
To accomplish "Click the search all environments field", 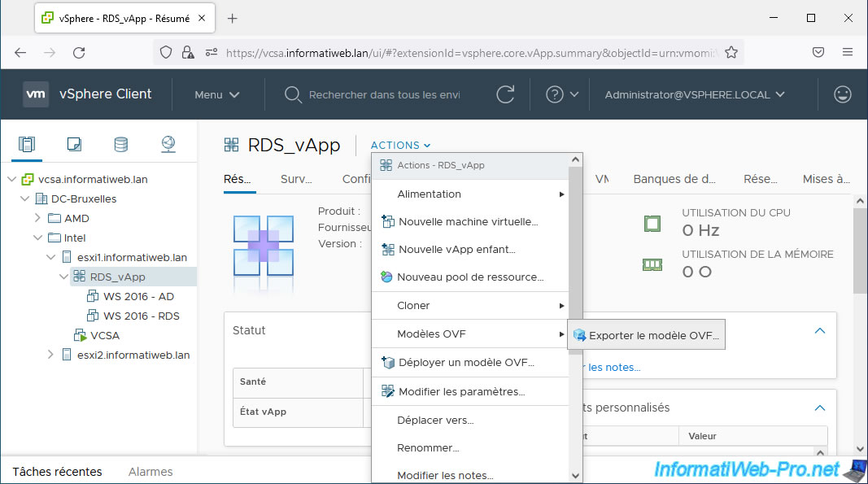I will (384, 94).
